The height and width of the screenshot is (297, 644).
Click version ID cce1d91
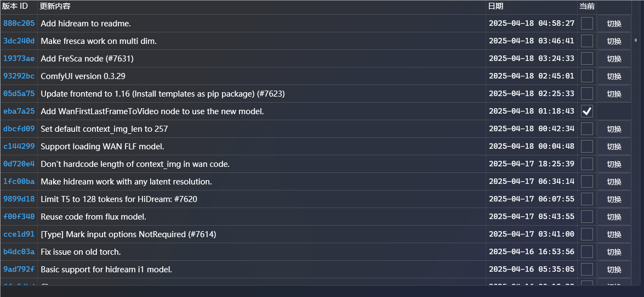[x=19, y=234]
